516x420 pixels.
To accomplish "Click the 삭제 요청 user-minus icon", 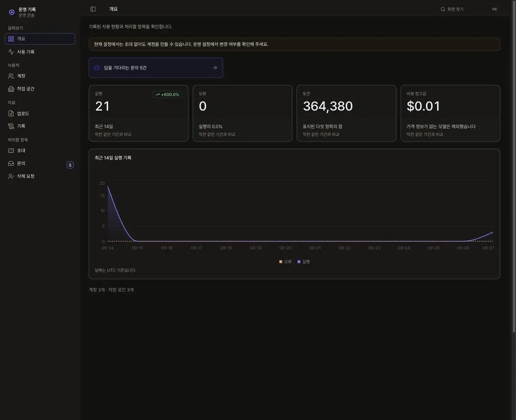I will pos(11,176).
